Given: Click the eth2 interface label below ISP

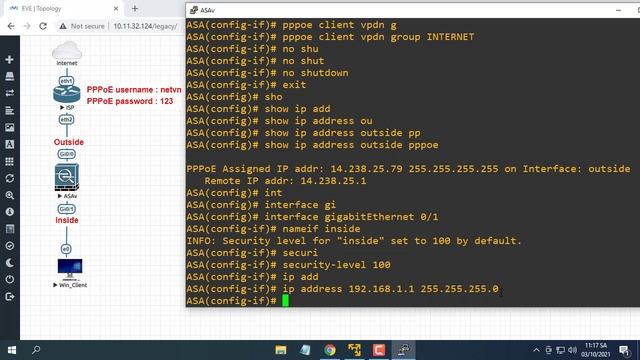Looking at the screenshot, I should coord(66,120).
